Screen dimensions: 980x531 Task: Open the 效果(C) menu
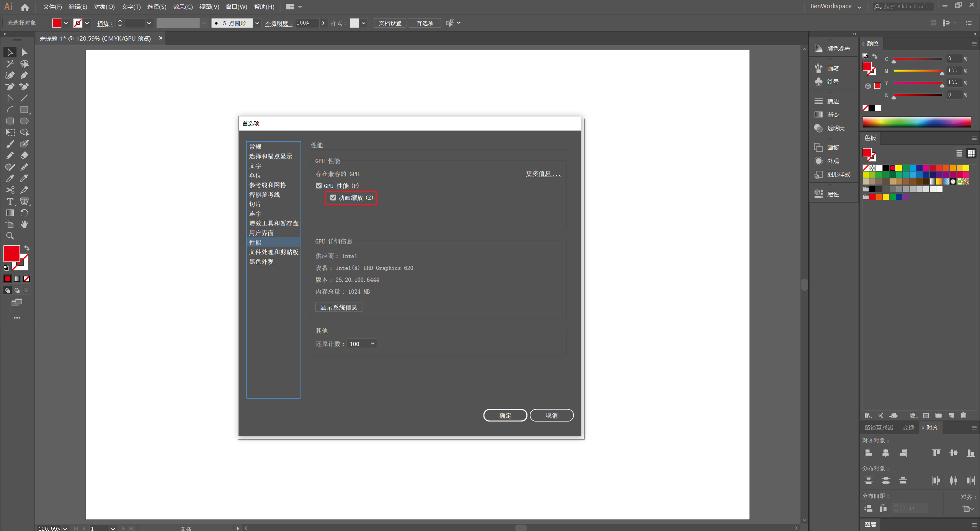(x=183, y=7)
